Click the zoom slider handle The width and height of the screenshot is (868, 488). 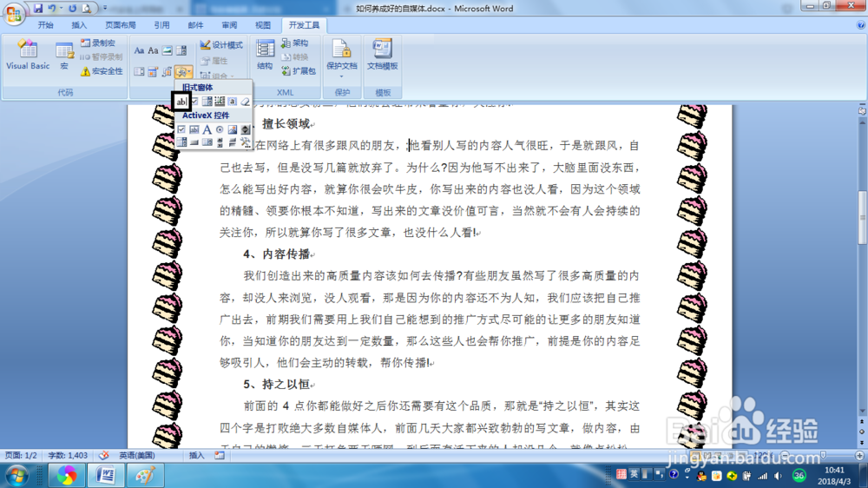coord(823,455)
